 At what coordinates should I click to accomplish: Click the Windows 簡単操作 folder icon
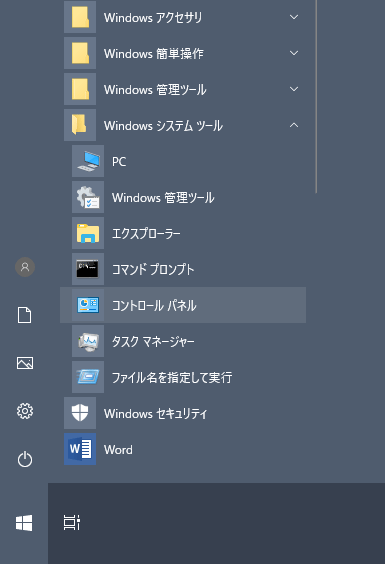pos(80,53)
